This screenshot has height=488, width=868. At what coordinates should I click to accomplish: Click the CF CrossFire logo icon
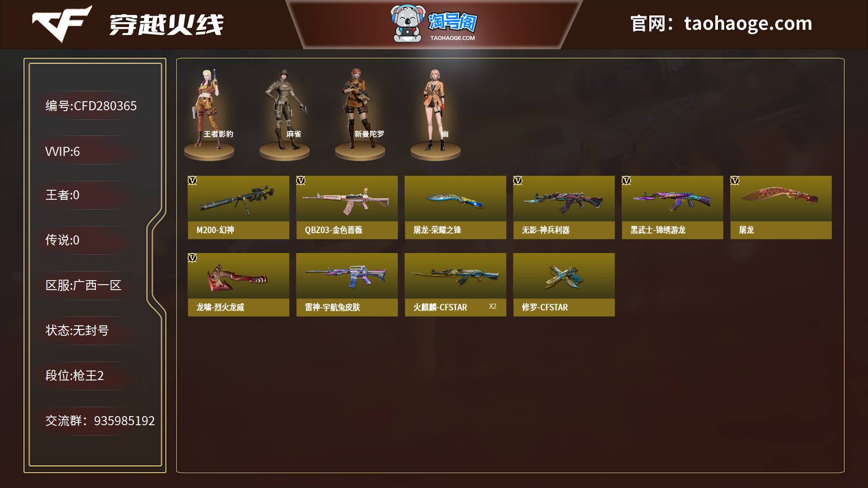[61, 23]
